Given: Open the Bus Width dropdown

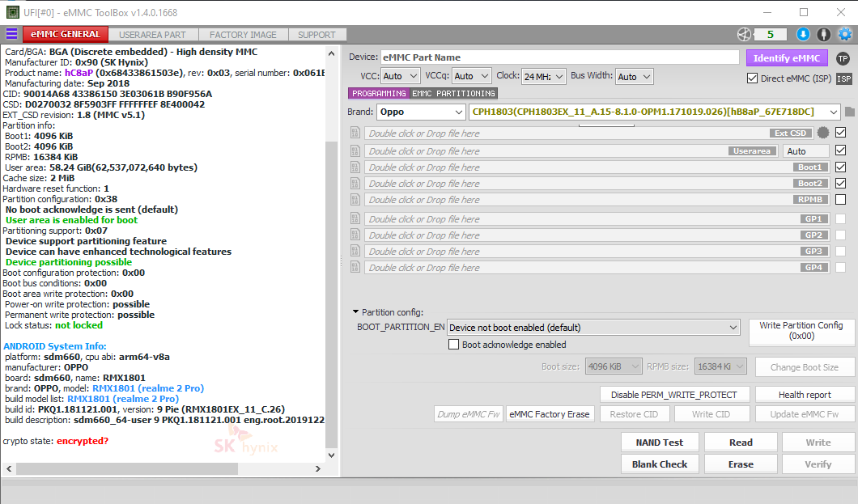Looking at the screenshot, I should (x=635, y=77).
